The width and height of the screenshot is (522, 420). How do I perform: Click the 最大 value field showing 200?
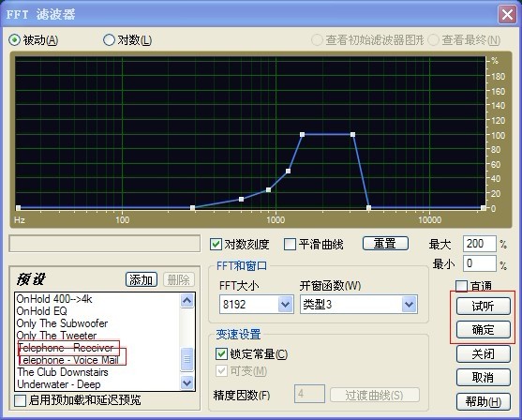tap(479, 244)
